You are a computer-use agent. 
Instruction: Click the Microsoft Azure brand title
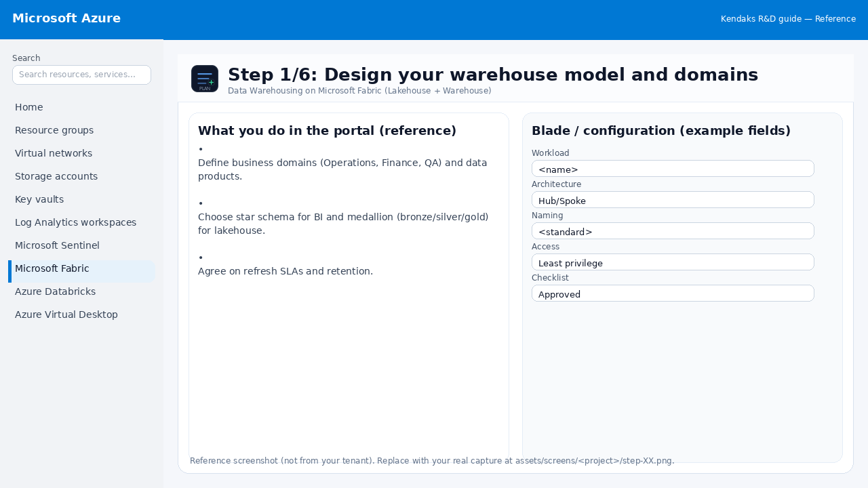[x=66, y=18]
